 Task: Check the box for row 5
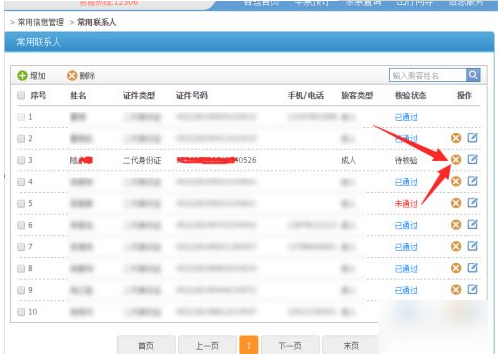[21, 204]
